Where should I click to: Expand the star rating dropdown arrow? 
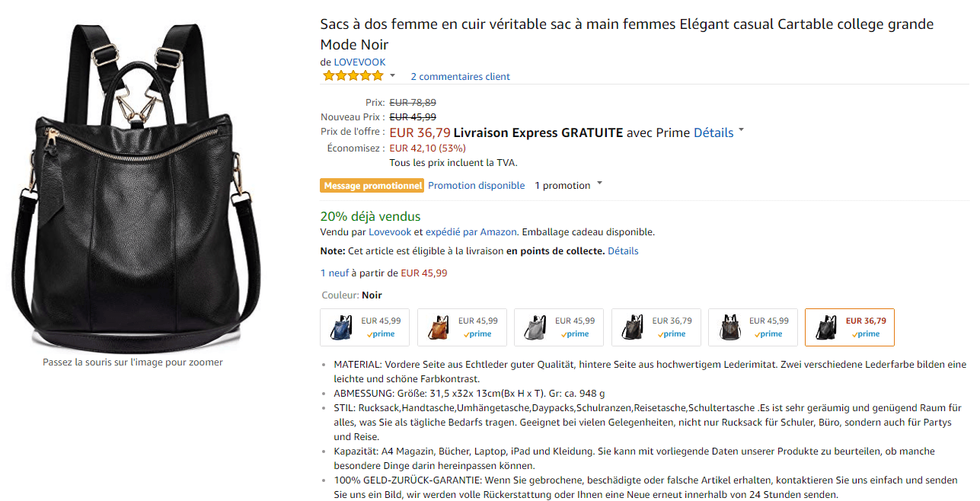[393, 75]
